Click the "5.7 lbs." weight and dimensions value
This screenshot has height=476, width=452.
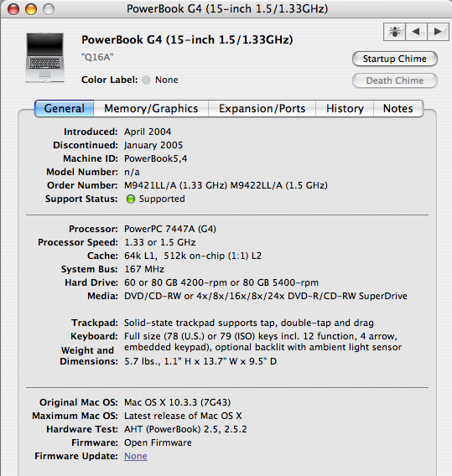coord(200,361)
